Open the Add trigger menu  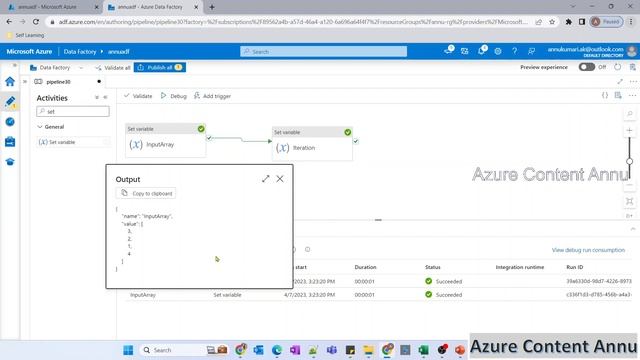212,96
